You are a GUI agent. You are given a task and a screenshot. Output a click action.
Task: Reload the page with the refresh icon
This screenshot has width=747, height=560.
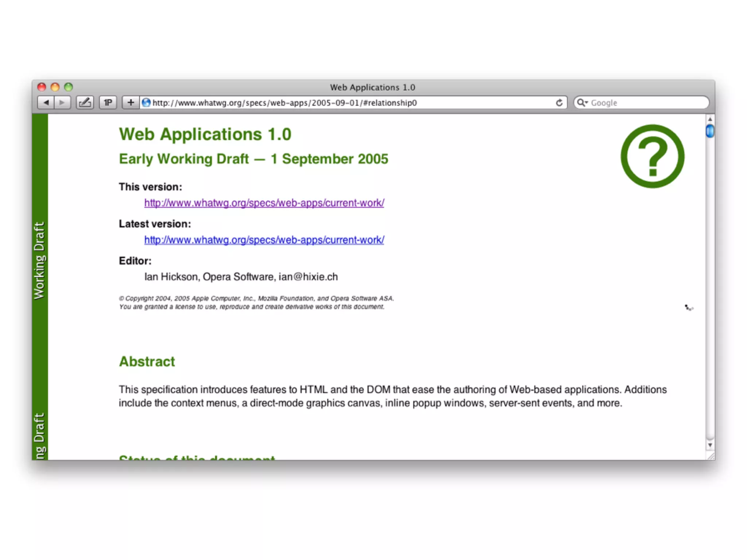pyautogui.click(x=559, y=103)
